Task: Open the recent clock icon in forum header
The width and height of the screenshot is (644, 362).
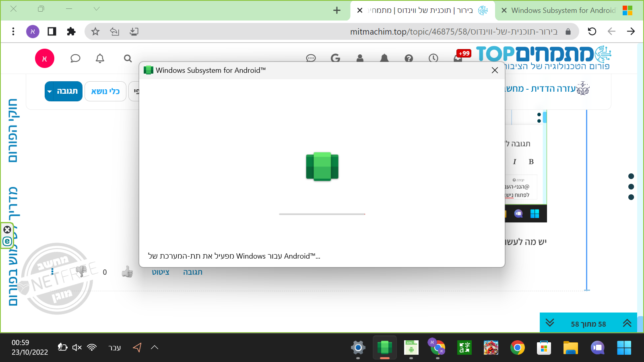Action: tap(433, 58)
